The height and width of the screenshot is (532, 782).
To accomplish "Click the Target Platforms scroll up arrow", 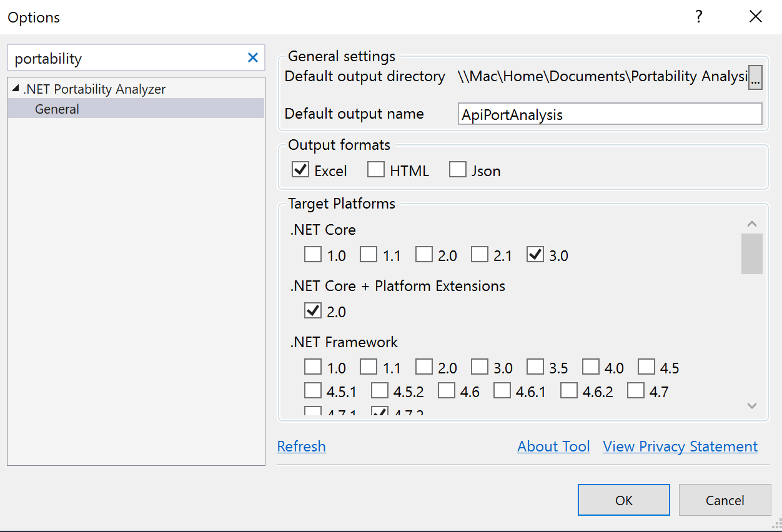I will coord(752,224).
